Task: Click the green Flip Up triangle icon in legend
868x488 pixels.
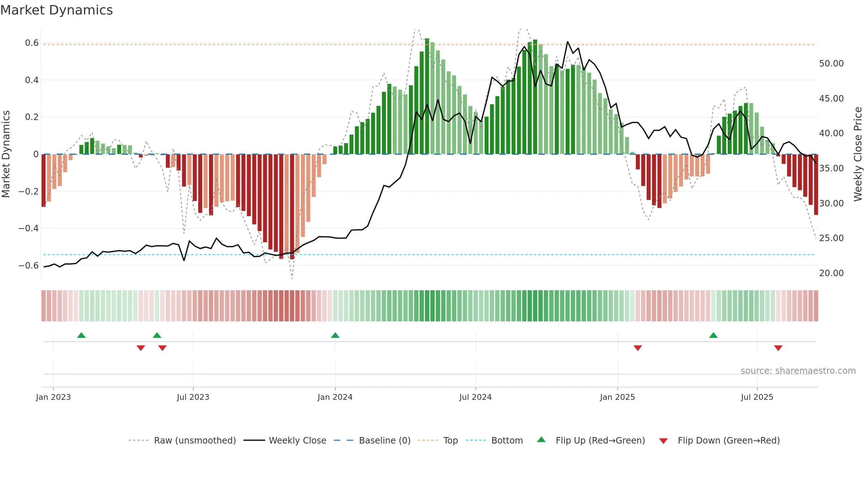Action: [x=541, y=440]
